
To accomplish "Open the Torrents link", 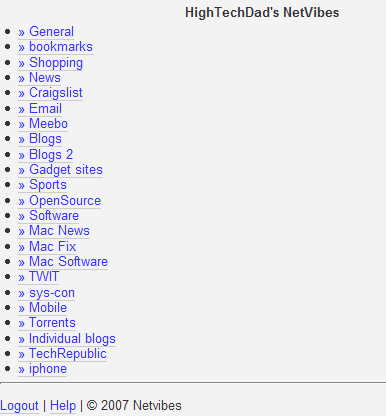I will 47,323.
